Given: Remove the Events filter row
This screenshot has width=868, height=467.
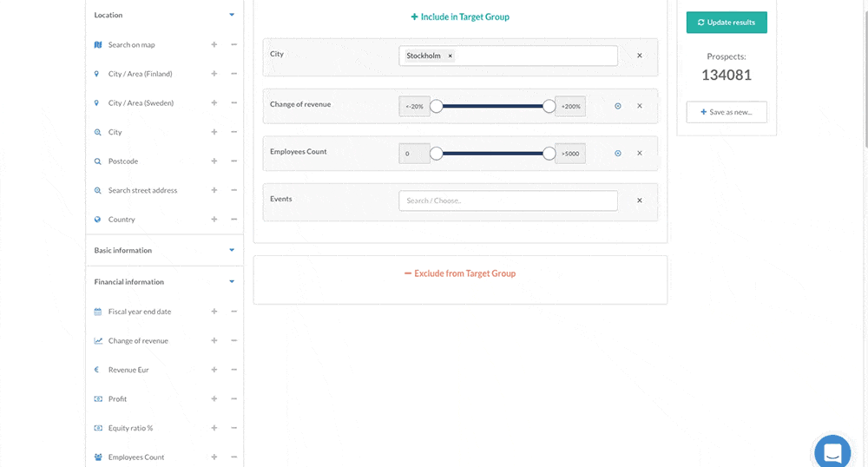Looking at the screenshot, I should [640, 201].
